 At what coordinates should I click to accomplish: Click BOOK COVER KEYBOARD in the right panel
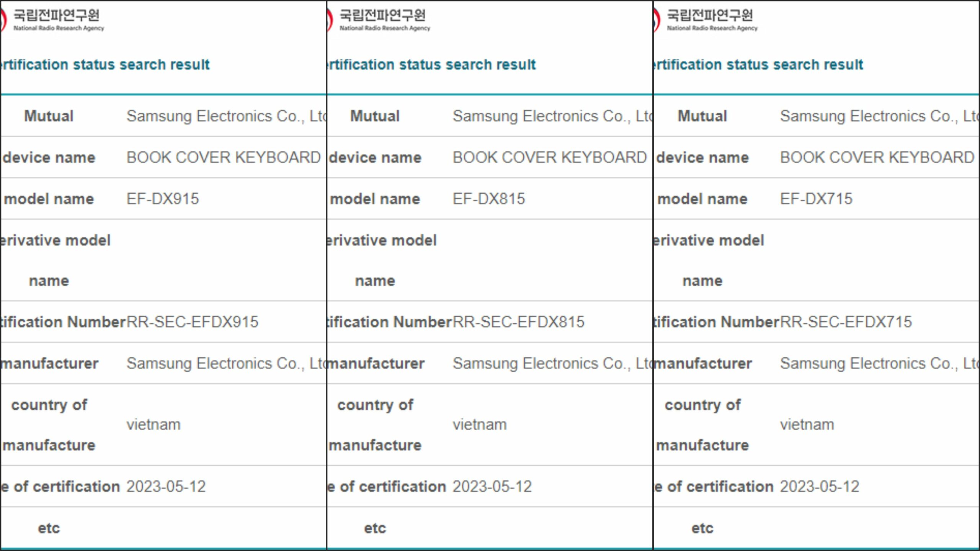coord(877,158)
